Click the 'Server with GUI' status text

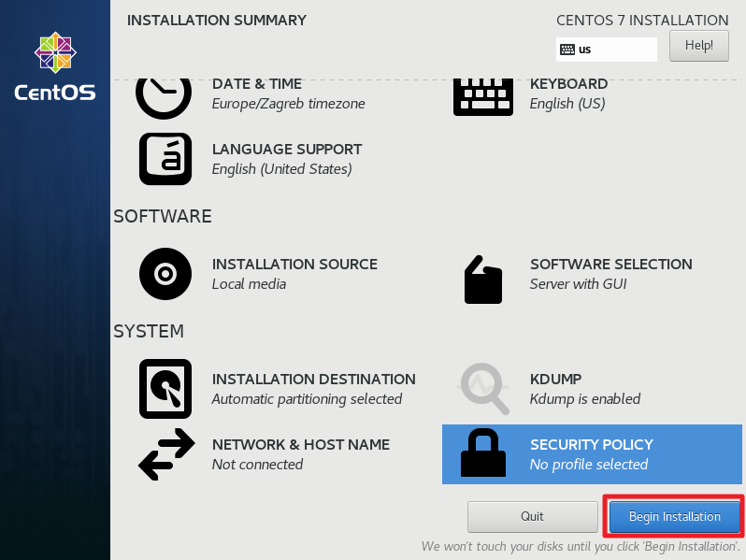coord(579,284)
